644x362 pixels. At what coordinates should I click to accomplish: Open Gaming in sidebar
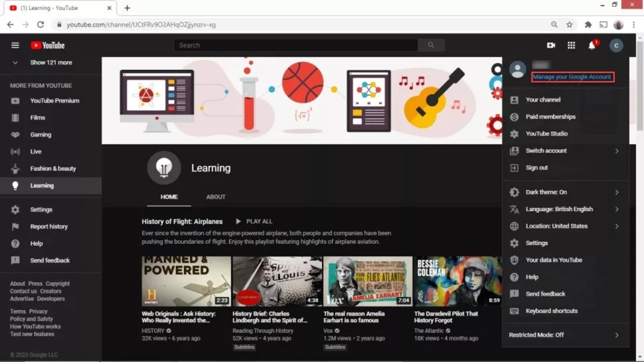[51, 134]
